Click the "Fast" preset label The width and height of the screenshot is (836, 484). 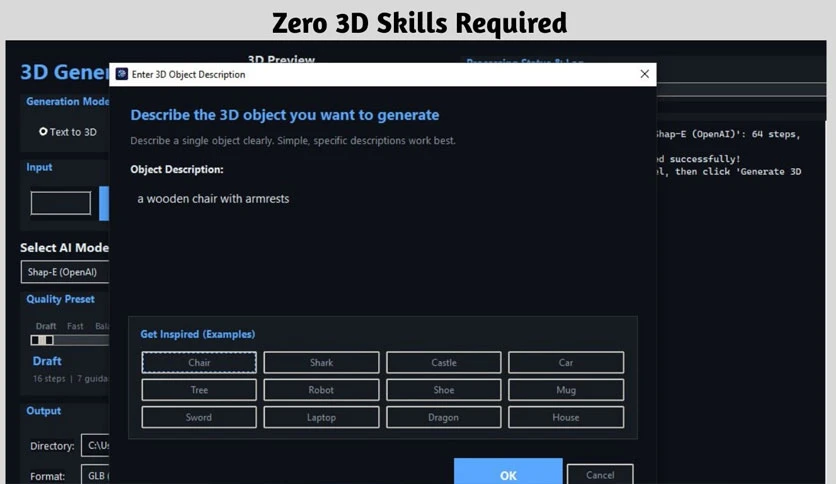pos(75,326)
